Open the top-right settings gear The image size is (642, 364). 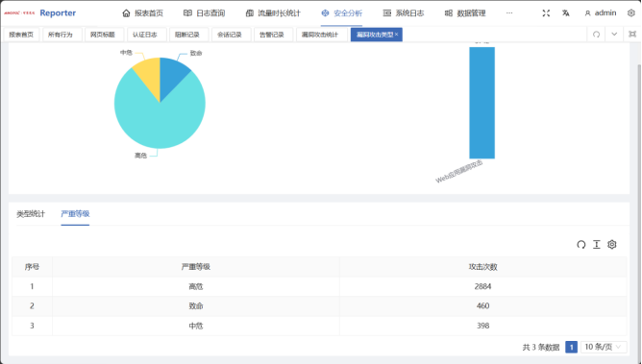coord(630,13)
